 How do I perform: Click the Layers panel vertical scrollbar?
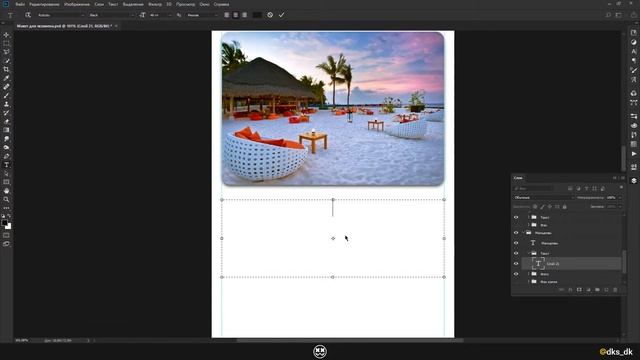(x=623, y=261)
